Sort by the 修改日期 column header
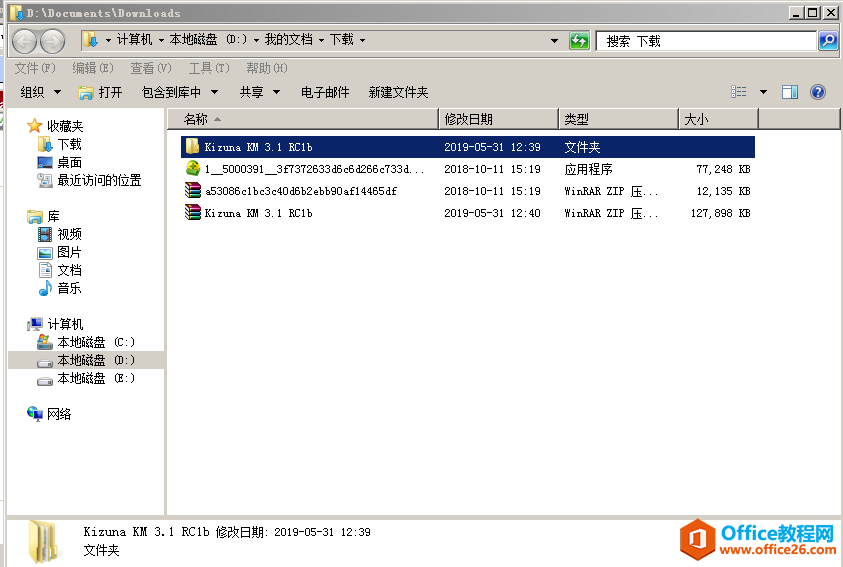Image resolution: width=843 pixels, height=567 pixels. (499, 119)
